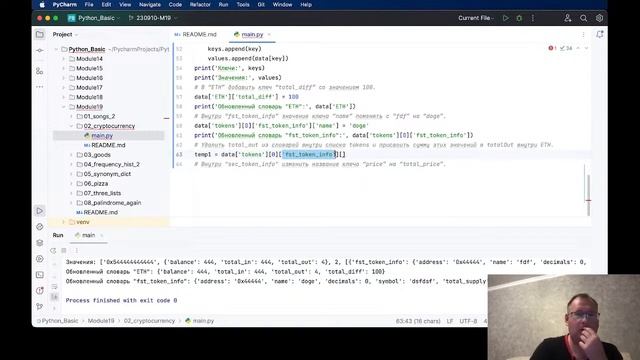Close the main.py editor tab
This screenshot has width=640, height=360.
[269, 35]
